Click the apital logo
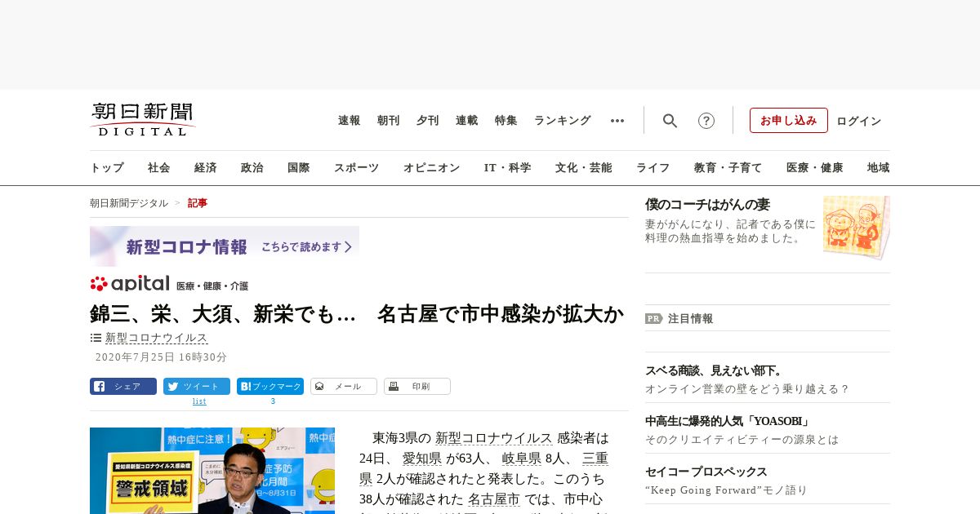This screenshot has height=514, width=980. point(130,283)
